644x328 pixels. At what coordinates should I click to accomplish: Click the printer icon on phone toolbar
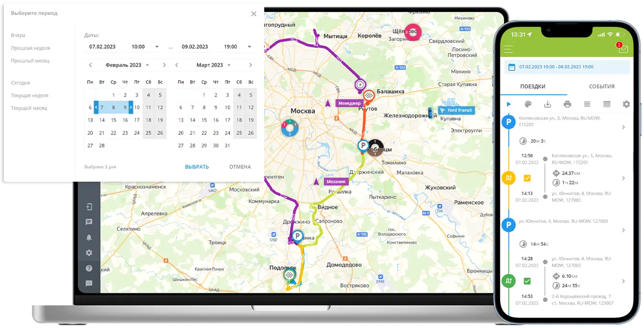point(567,104)
